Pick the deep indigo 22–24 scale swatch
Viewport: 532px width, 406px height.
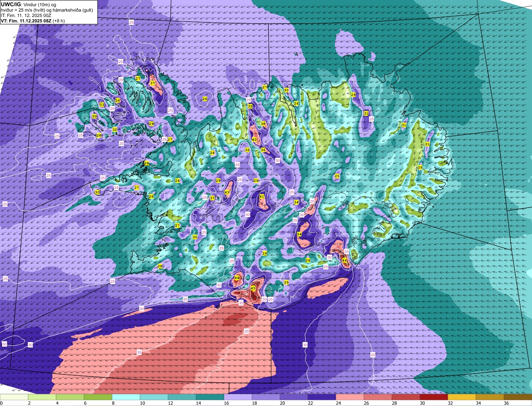click(322, 397)
